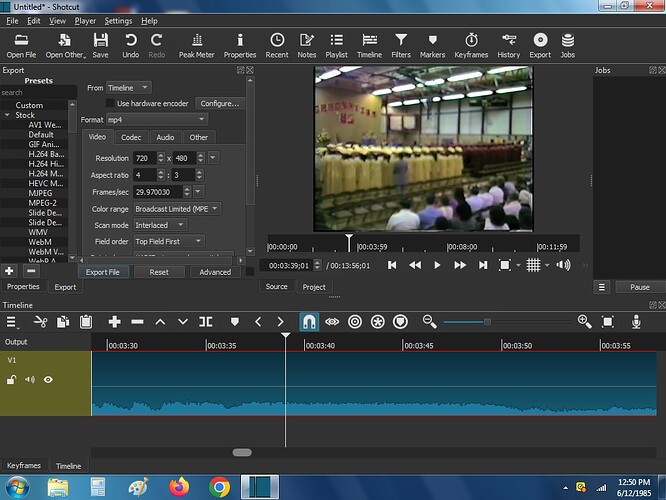The width and height of the screenshot is (666, 500).
Task: Open the Filters panel from toolbar
Action: 401,45
